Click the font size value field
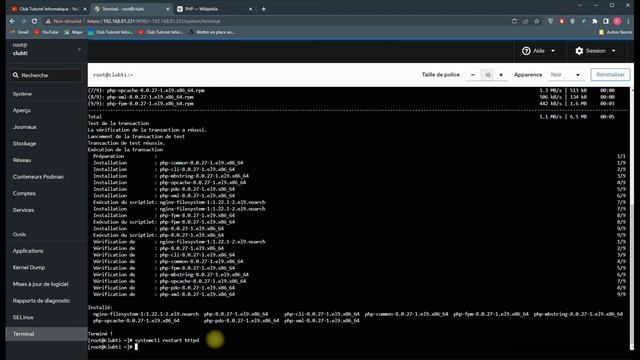Viewport: 640px width, 360px height. 487,75
